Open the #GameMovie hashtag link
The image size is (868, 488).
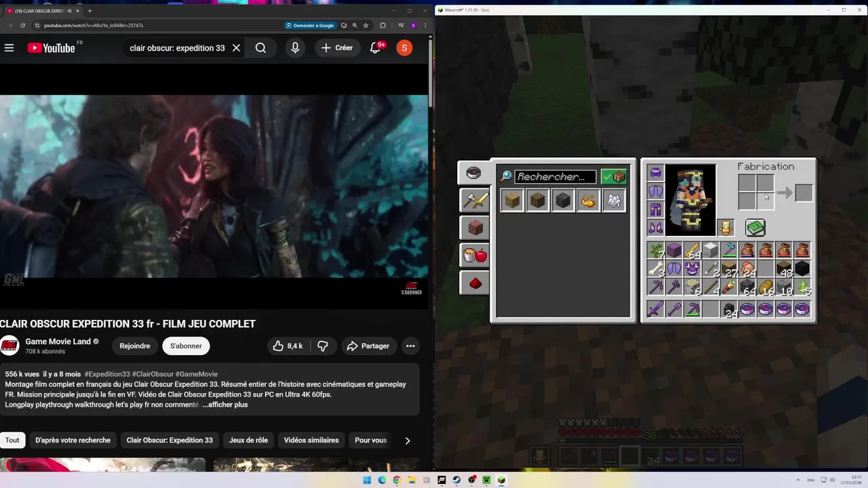coord(197,374)
